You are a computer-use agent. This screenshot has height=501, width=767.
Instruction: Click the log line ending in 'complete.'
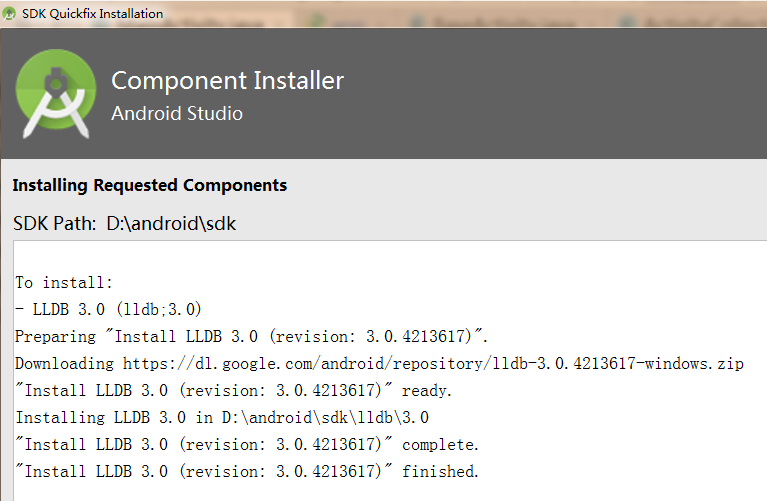[x=247, y=444]
